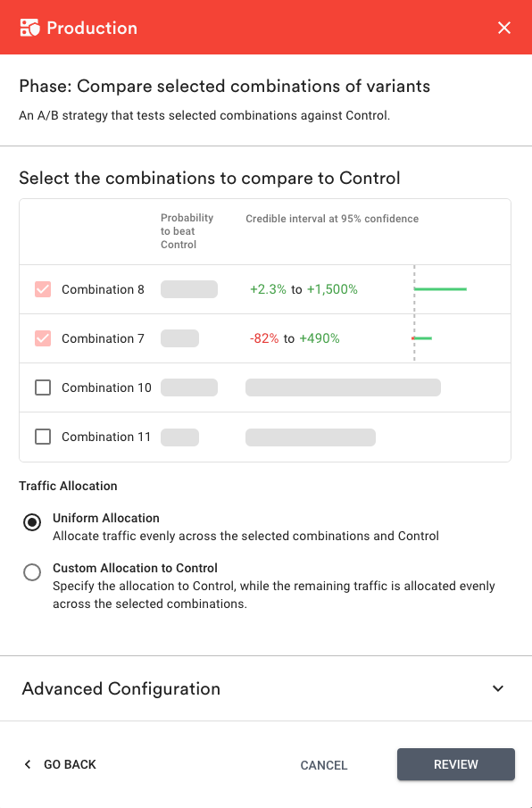Choose Custom Allocation to Control radio option
The width and height of the screenshot is (532, 808).
[x=32, y=572]
